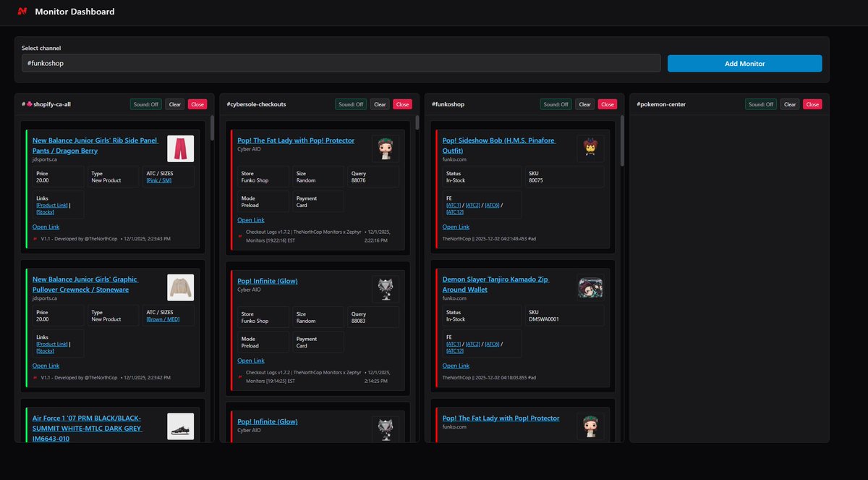Click [ATC12] in Sideshow Bob card
The image size is (868, 480).
455,212
